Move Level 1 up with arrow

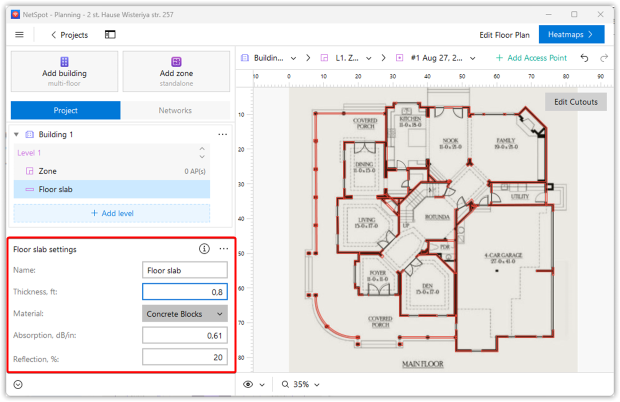coord(202,149)
